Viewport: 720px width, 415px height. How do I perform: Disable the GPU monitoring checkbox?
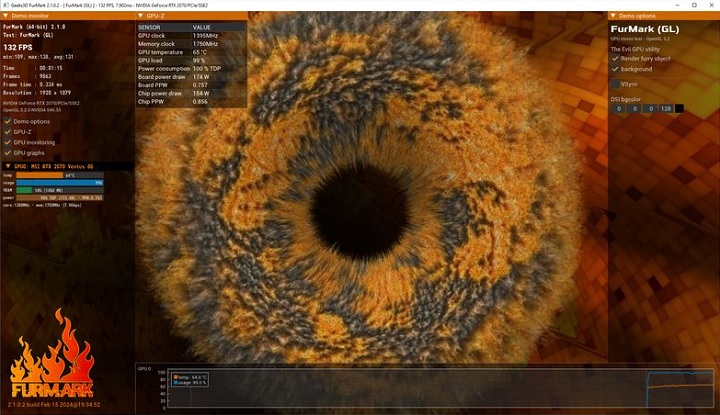7,142
